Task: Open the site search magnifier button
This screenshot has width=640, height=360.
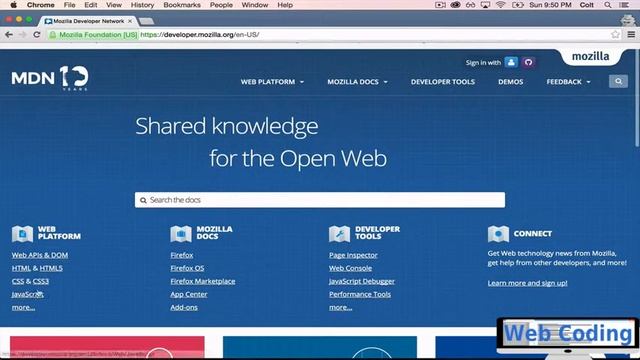Action: pyautogui.click(x=618, y=82)
